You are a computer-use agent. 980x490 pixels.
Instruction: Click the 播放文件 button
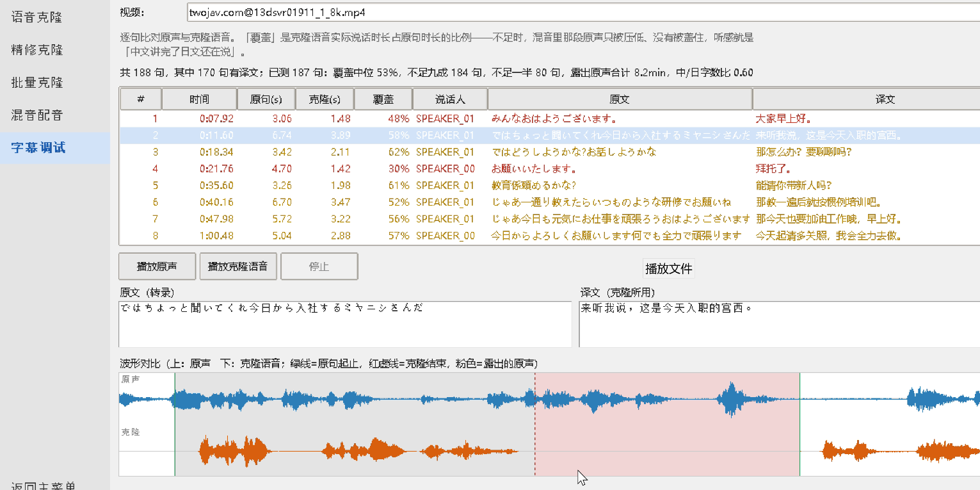pyautogui.click(x=668, y=268)
